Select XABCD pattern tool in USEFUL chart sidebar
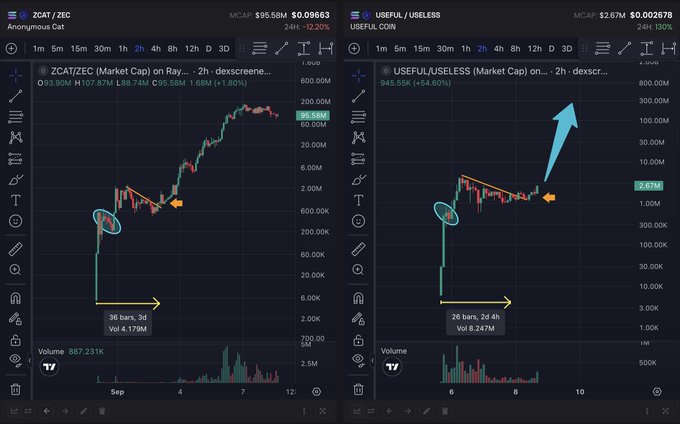The image size is (680, 424). [358, 138]
